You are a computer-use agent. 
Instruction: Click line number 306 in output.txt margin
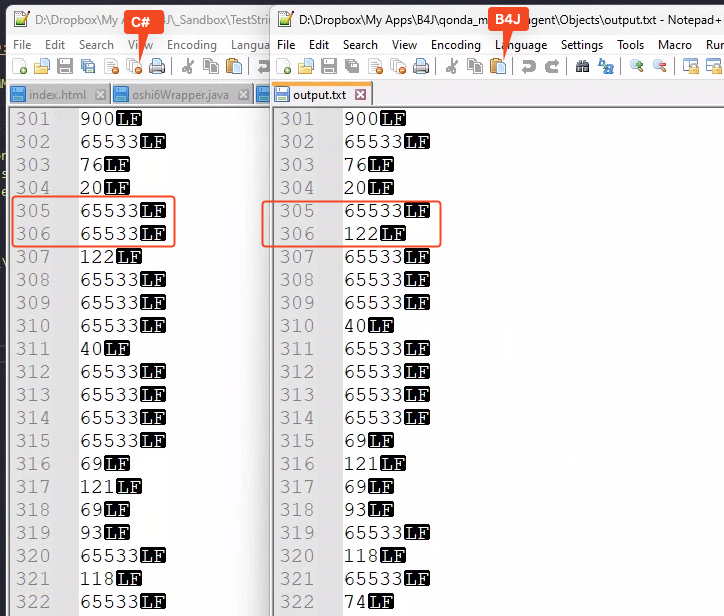click(297, 234)
